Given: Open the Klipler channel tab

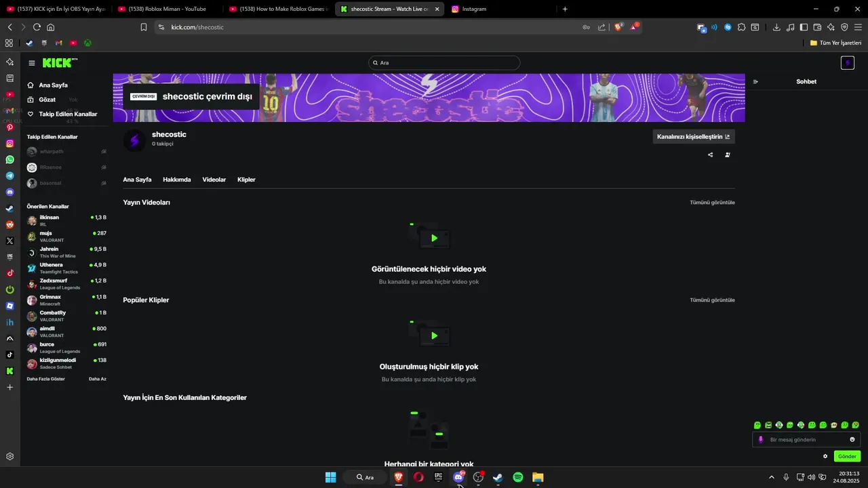Looking at the screenshot, I should [x=246, y=180].
